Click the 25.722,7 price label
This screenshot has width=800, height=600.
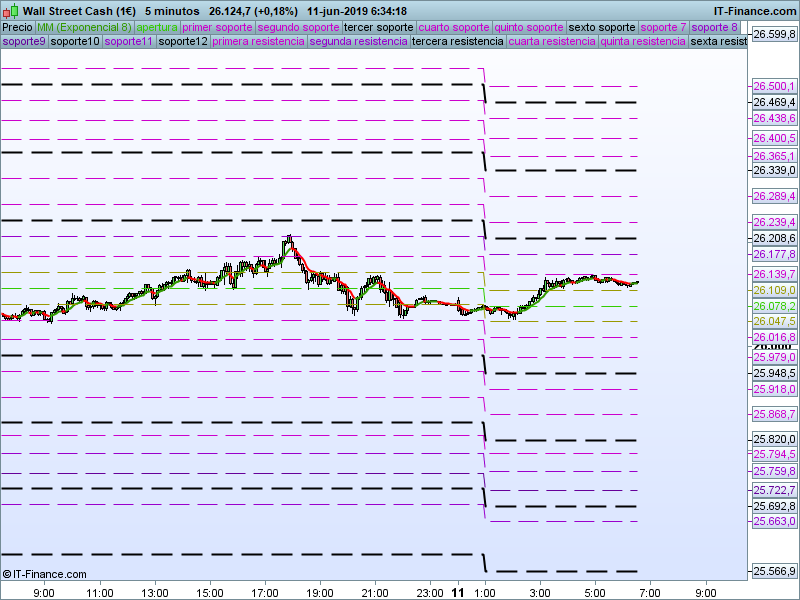click(x=774, y=490)
